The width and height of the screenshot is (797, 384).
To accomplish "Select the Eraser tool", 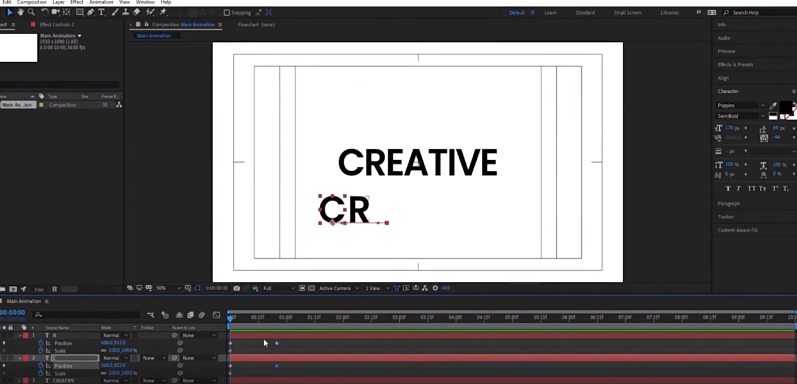I will click(136, 12).
